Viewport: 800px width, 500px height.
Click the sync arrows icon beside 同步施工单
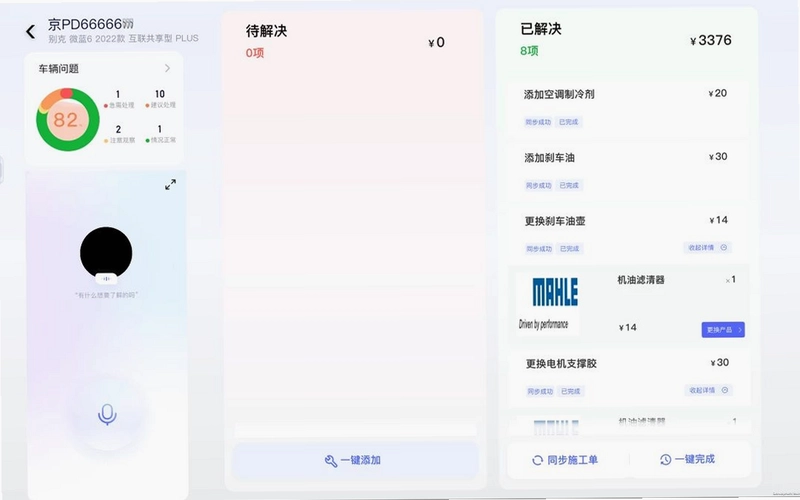537,460
